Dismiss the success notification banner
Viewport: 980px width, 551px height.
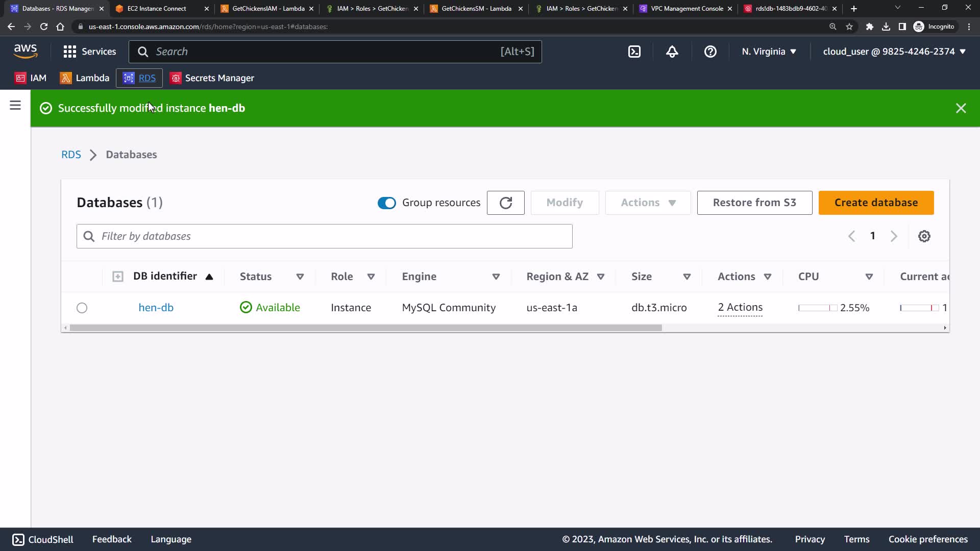961,108
